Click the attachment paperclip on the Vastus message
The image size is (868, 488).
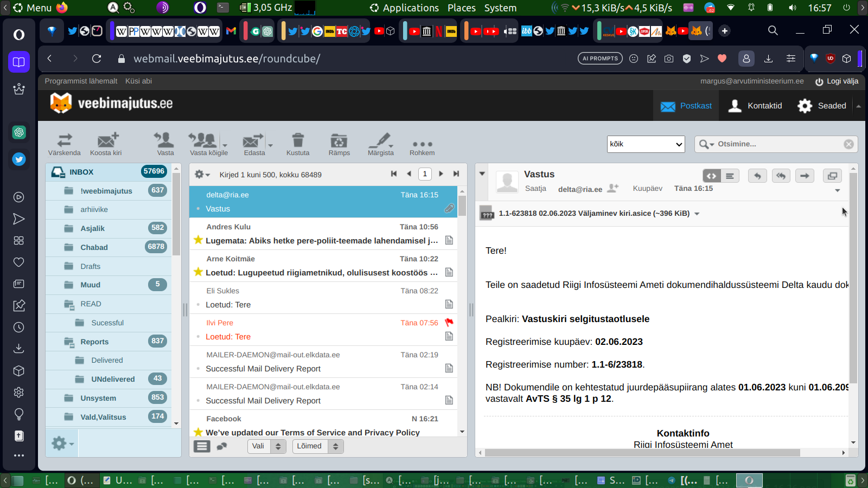click(x=449, y=208)
